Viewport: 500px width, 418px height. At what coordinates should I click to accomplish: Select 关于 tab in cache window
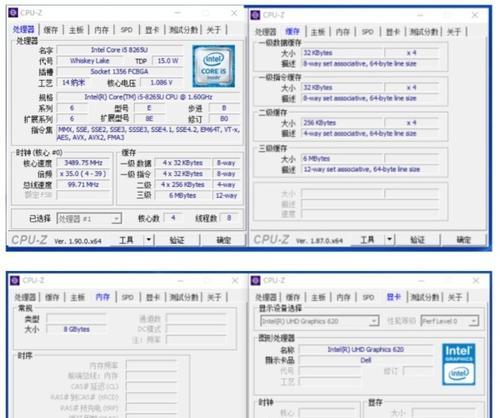coord(454,32)
